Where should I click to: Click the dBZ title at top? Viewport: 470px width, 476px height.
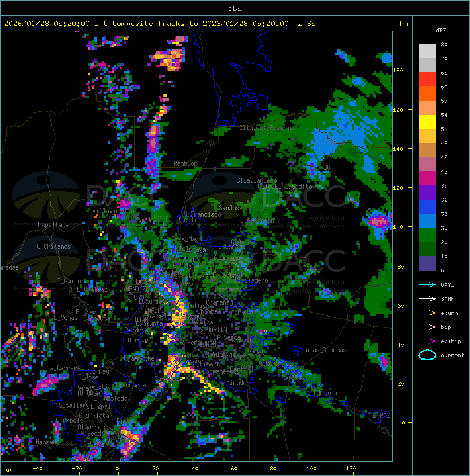click(x=235, y=8)
